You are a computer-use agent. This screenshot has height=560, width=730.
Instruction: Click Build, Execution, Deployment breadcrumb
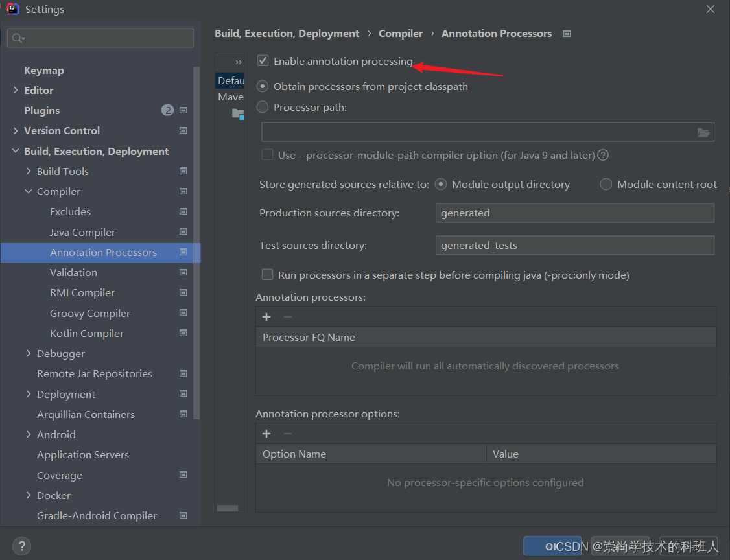tap(287, 34)
